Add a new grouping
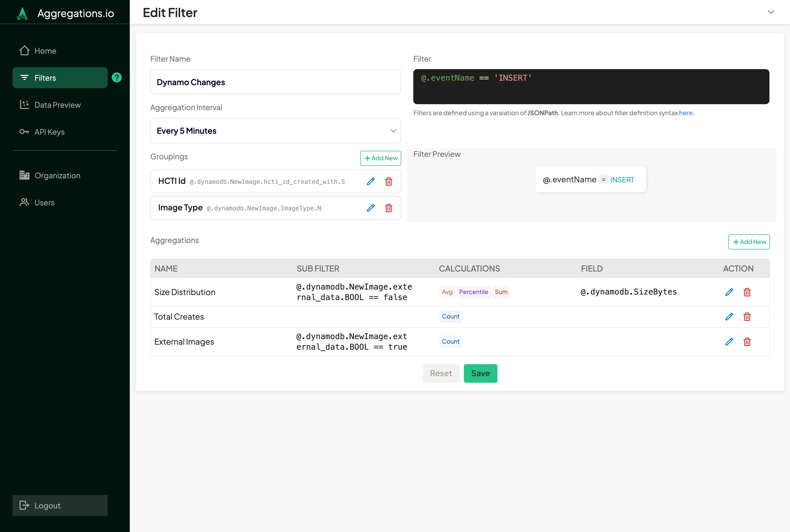 (380, 158)
